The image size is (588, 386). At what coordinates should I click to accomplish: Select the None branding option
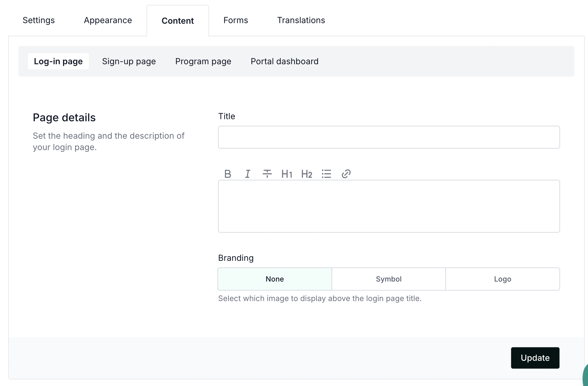(x=274, y=279)
